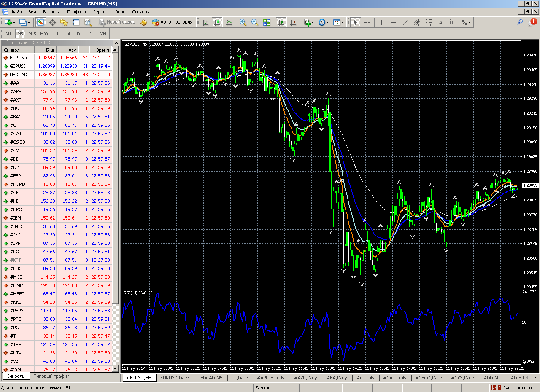Open the Графики menu
Image resolution: width=540 pixels, height=392 pixels.
[x=76, y=12]
